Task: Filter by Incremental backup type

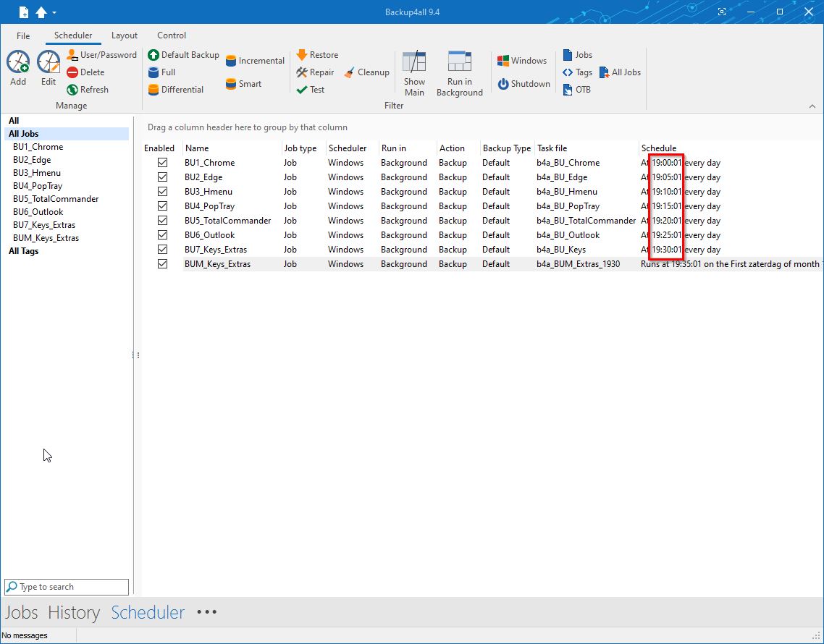Action: [255, 60]
